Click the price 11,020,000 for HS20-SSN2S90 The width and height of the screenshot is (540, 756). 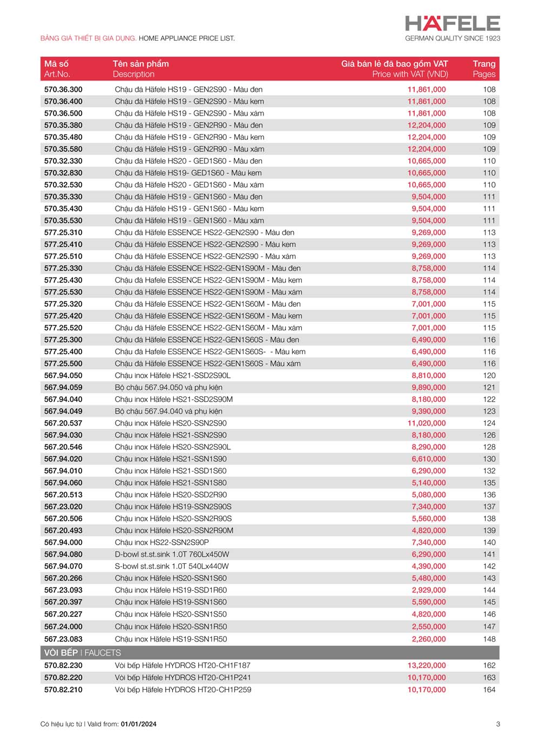tap(427, 423)
